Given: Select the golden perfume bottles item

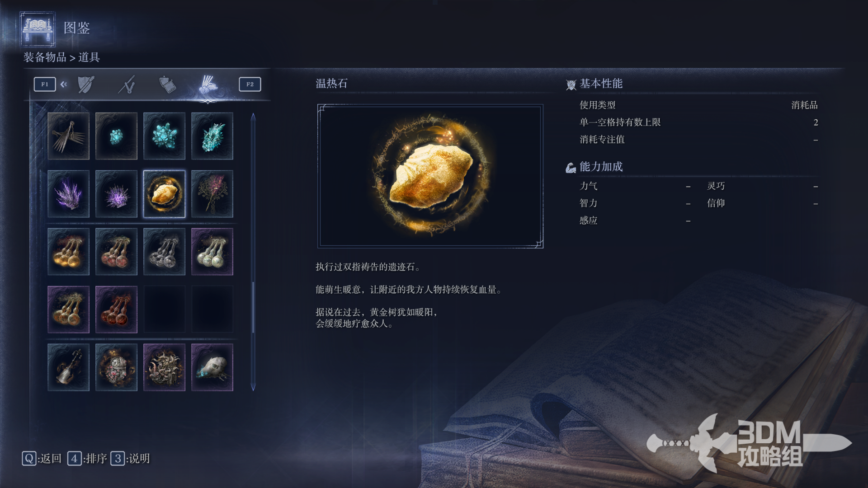Looking at the screenshot, I should [x=68, y=252].
